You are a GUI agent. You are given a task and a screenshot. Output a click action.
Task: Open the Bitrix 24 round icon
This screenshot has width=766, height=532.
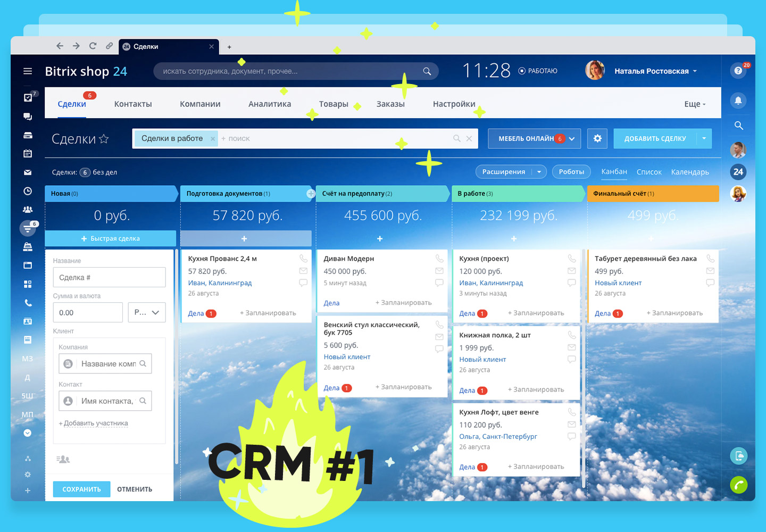point(738,172)
